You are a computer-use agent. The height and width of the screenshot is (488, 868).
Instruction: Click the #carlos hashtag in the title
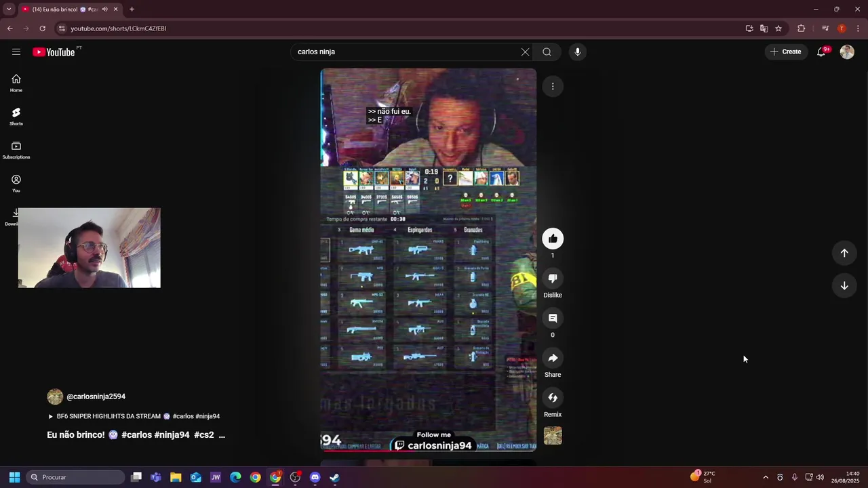coord(136,435)
